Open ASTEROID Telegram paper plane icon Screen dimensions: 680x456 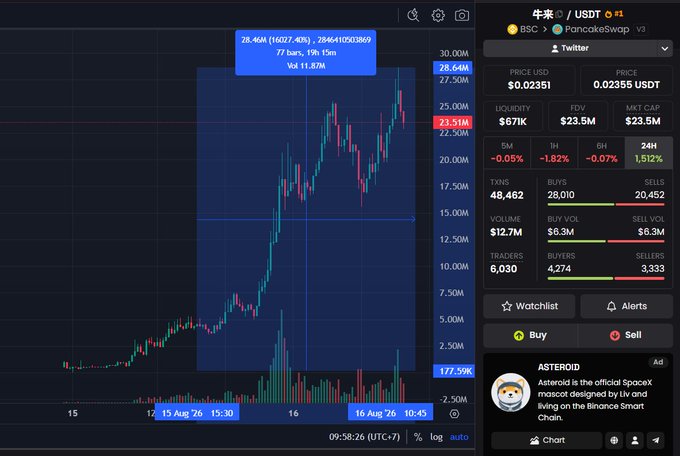click(656, 440)
